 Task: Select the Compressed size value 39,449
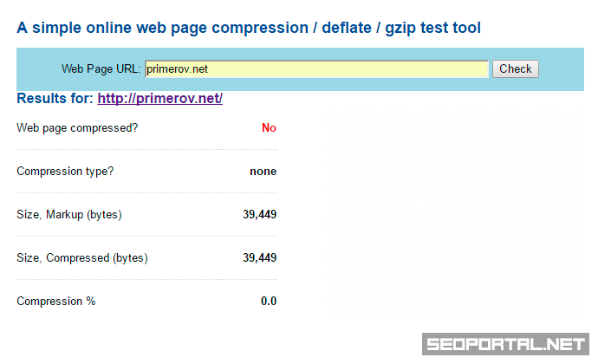[259, 258]
